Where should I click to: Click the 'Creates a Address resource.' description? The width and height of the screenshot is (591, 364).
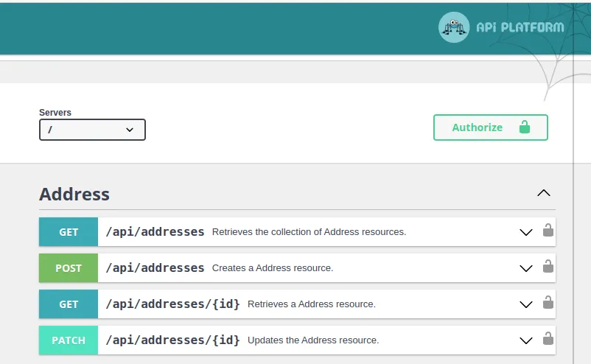click(273, 268)
